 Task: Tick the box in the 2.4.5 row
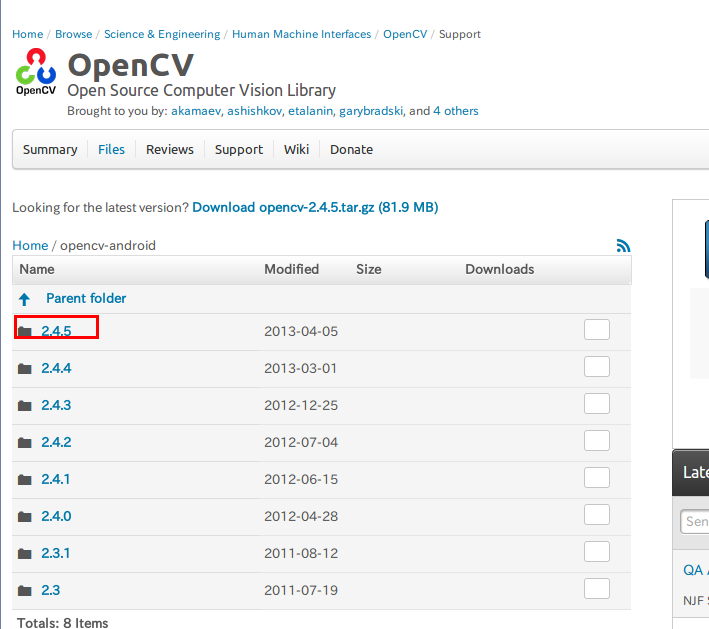click(x=596, y=329)
